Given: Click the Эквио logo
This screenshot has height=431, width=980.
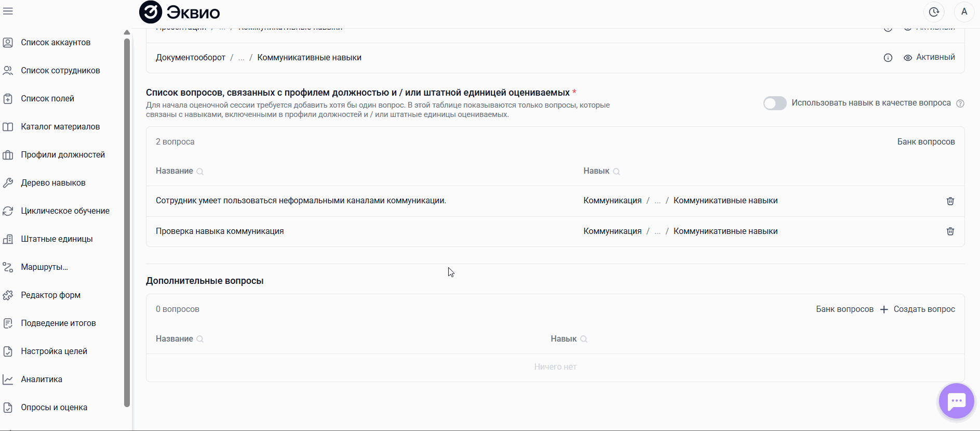Looking at the screenshot, I should (180, 12).
